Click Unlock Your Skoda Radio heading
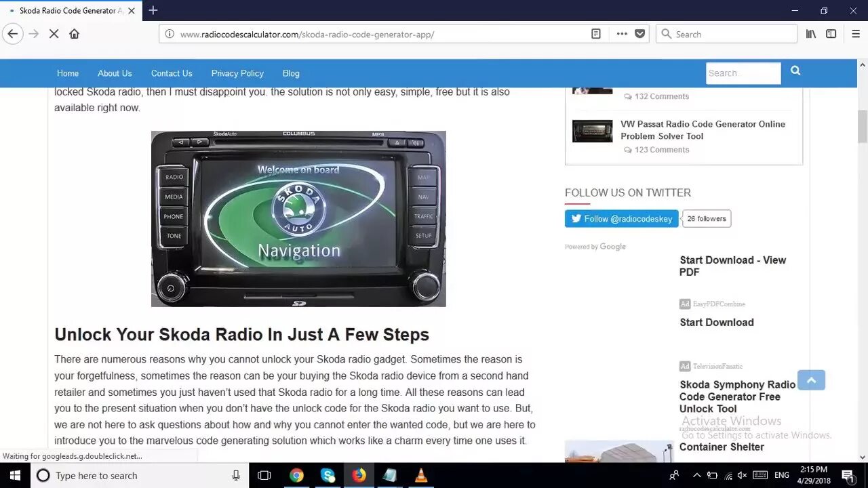 point(241,334)
